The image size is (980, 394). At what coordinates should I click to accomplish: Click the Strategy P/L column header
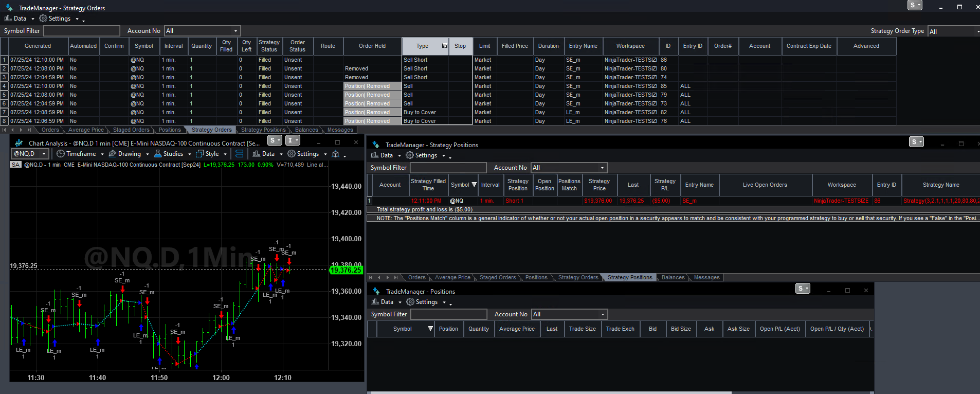(x=665, y=185)
